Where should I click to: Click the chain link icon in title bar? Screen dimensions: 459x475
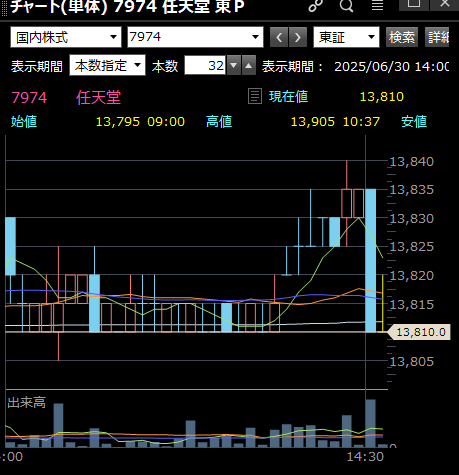tap(315, 5)
